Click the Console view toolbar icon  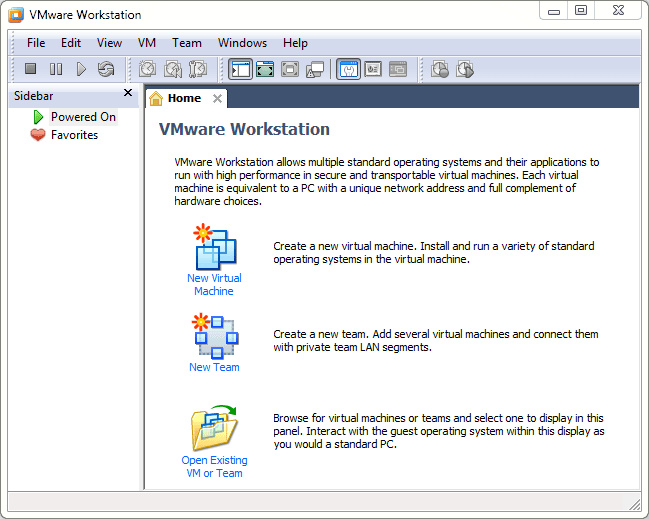[398, 69]
